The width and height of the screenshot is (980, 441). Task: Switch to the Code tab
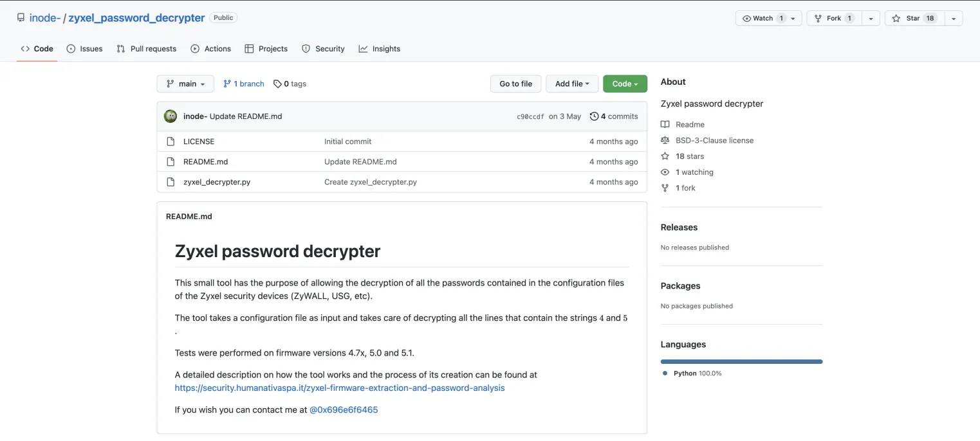[37, 49]
